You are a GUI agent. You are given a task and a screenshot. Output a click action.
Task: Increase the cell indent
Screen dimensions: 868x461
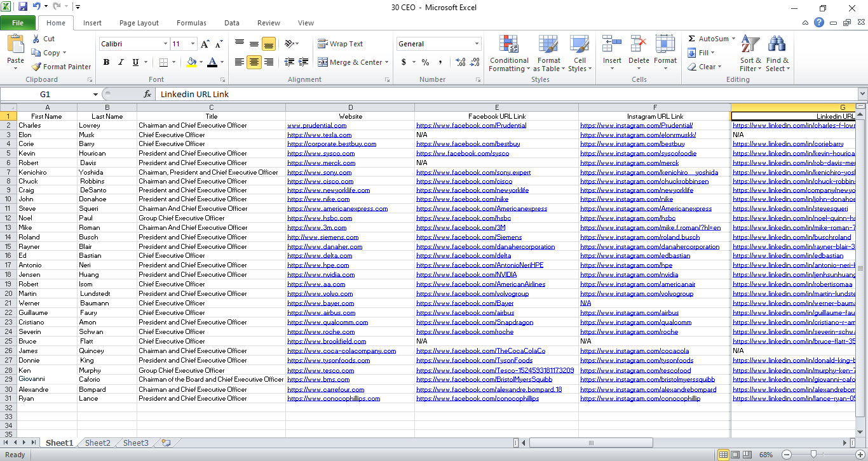click(x=304, y=62)
